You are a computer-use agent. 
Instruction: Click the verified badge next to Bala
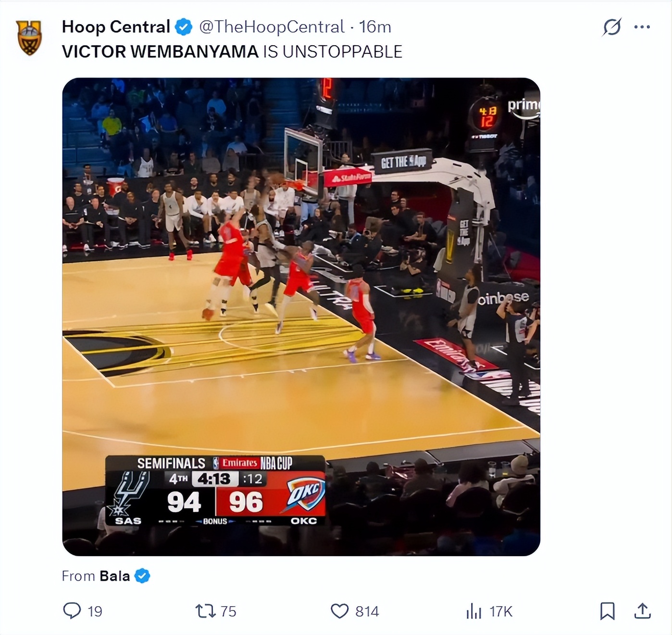coord(142,576)
